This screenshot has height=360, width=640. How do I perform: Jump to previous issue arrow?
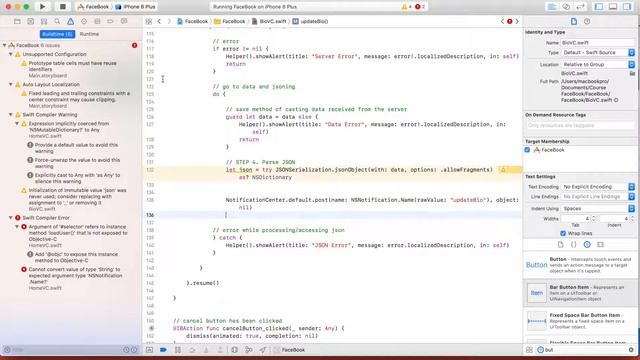coord(502,21)
